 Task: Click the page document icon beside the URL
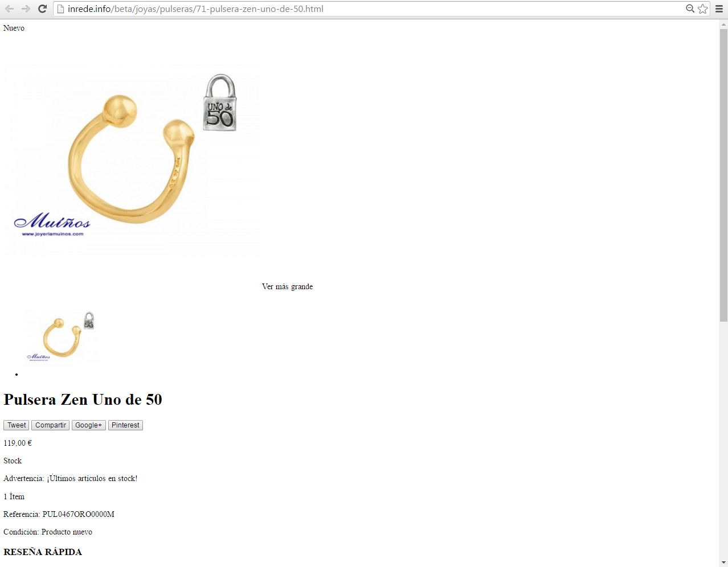(60, 9)
